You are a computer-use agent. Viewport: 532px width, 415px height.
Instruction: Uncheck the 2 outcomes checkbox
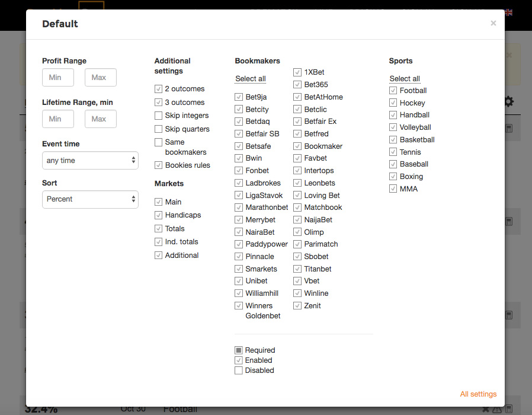[x=158, y=89]
